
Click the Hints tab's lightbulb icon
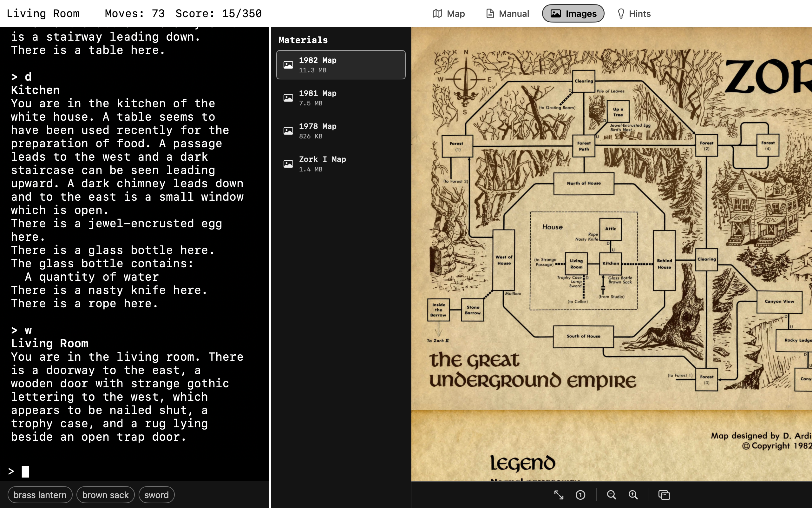click(x=621, y=13)
